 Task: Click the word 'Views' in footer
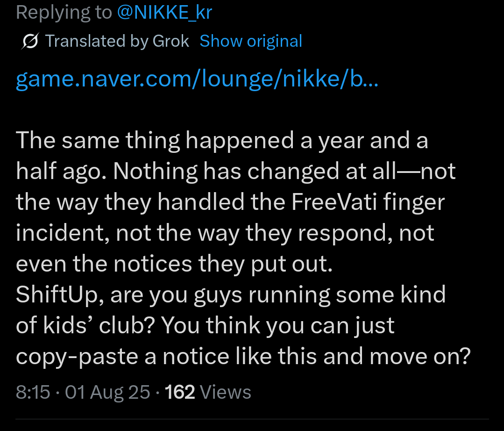(x=225, y=392)
